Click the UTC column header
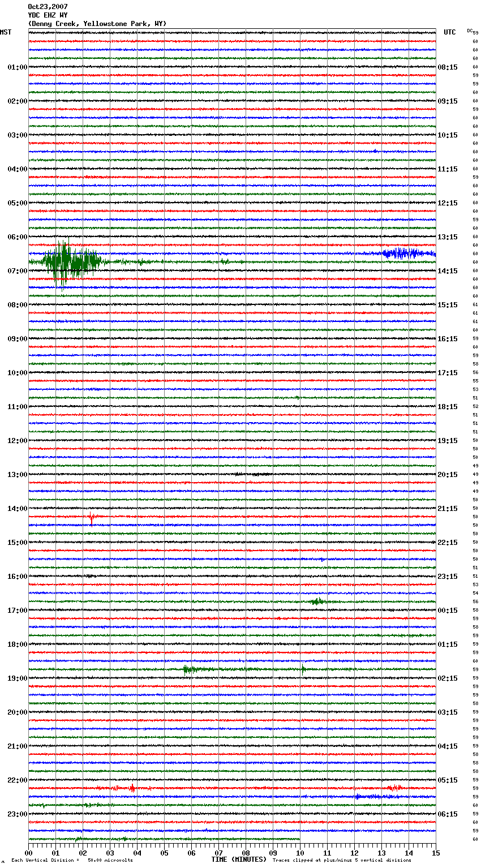Viewport: 481px width, 868px height. (450, 32)
